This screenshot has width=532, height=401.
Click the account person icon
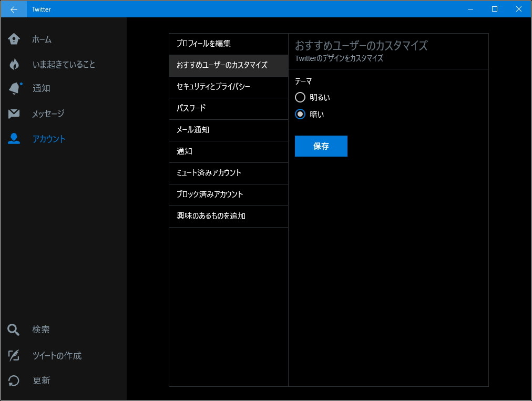[x=14, y=138]
